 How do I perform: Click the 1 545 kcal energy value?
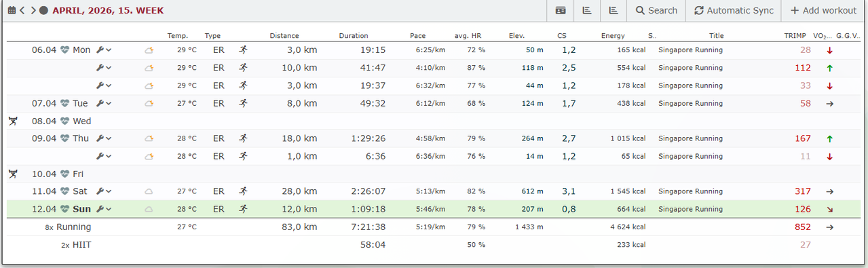628,191
